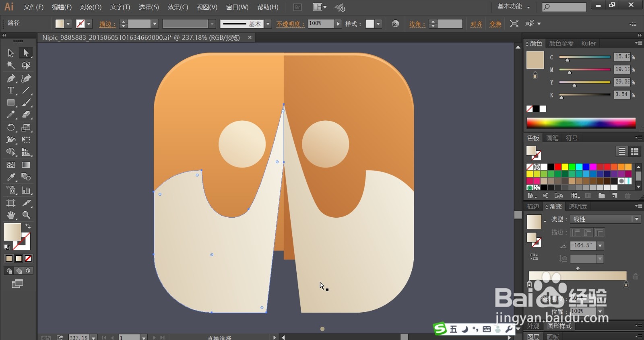644x340 pixels.
Task: Select the Type tool
Action: tap(11, 90)
